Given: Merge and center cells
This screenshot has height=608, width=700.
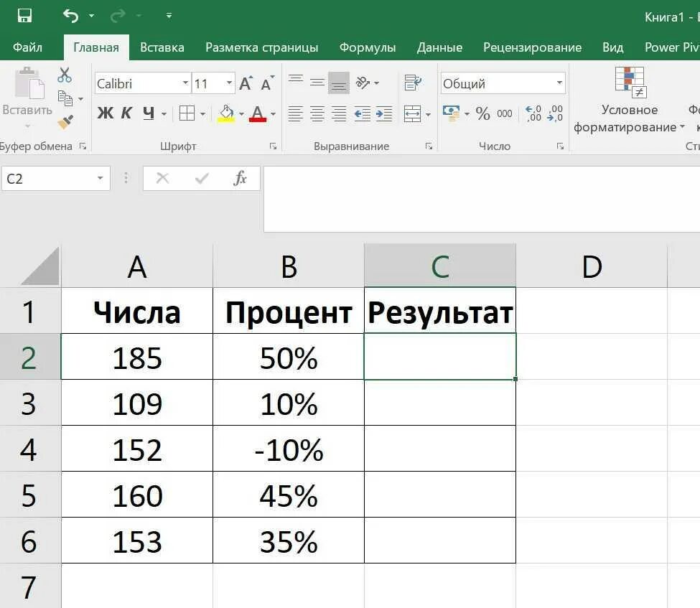Looking at the screenshot, I should (x=412, y=114).
